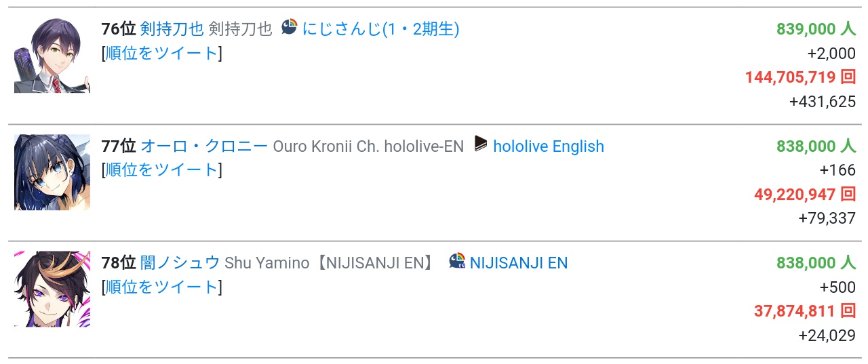Click the NIJISANJI EN group link
Screen dimensions: 868x364
(x=518, y=263)
